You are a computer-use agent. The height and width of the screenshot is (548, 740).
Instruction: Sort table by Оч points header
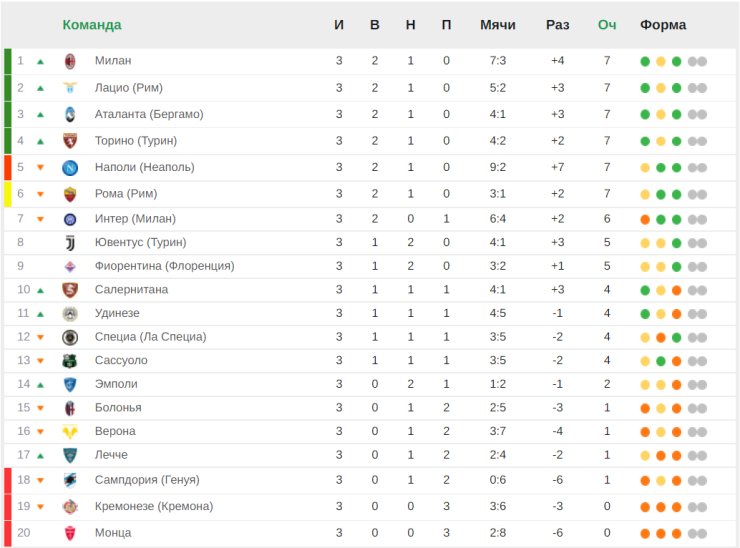(607, 25)
